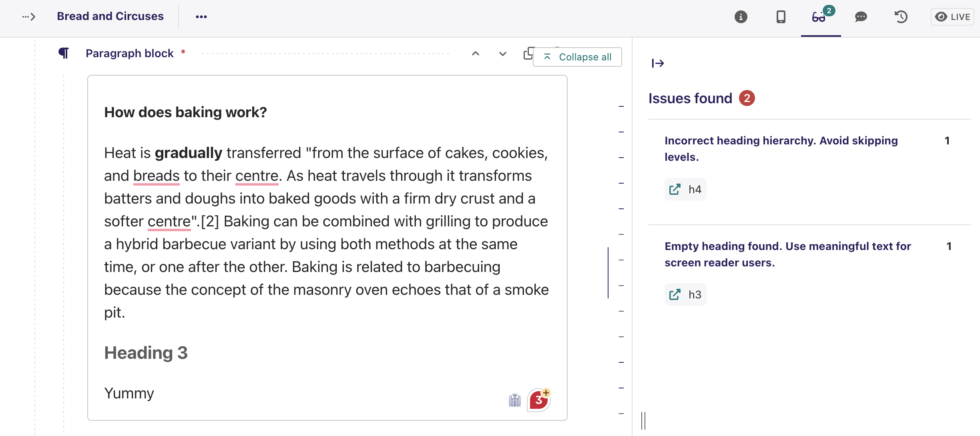
Task: Collapse the issues side panel arrow
Action: (657, 63)
